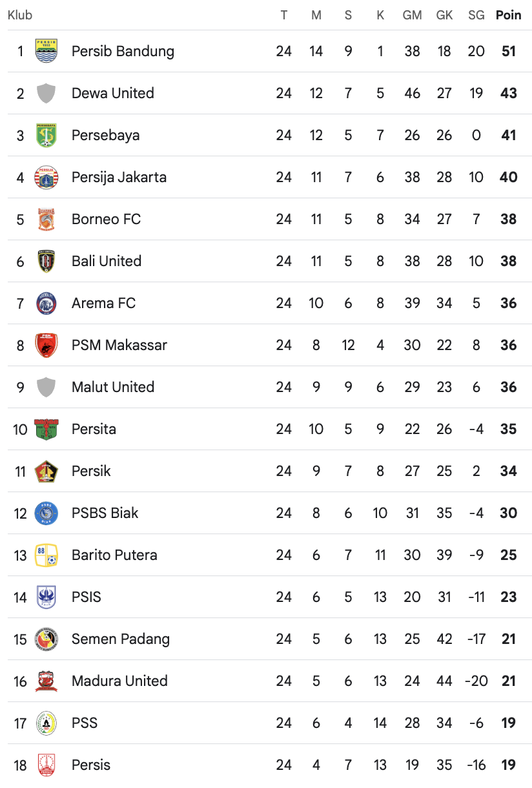Click the Persija Jakarta club logo
532x788 pixels.
click(x=46, y=177)
